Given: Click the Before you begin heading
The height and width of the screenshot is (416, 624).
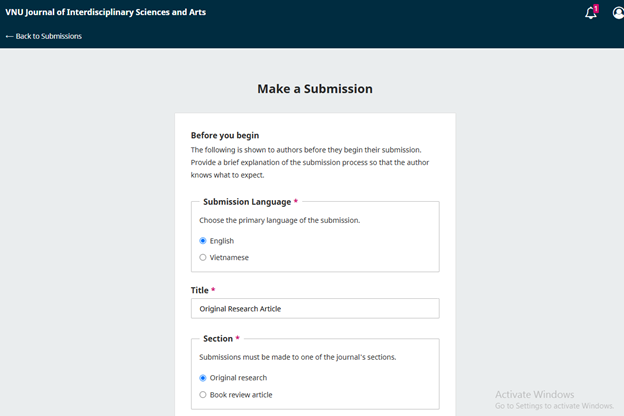Looking at the screenshot, I should coord(225,135).
